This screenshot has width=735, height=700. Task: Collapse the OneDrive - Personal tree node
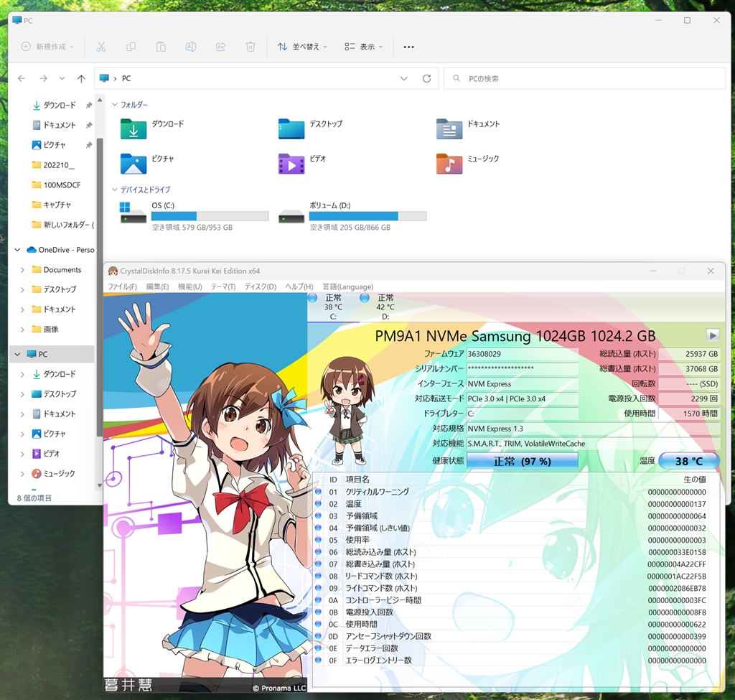pos(17,250)
